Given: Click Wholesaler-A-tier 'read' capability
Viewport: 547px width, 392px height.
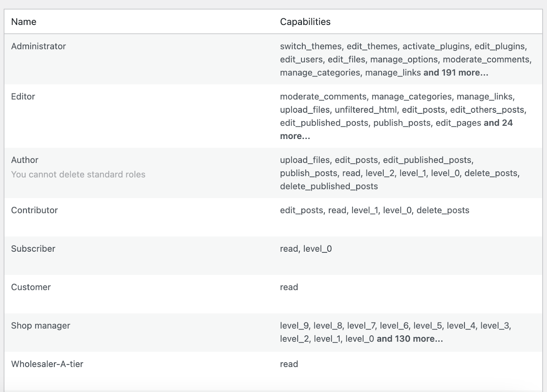Looking at the screenshot, I should coord(289,364).
